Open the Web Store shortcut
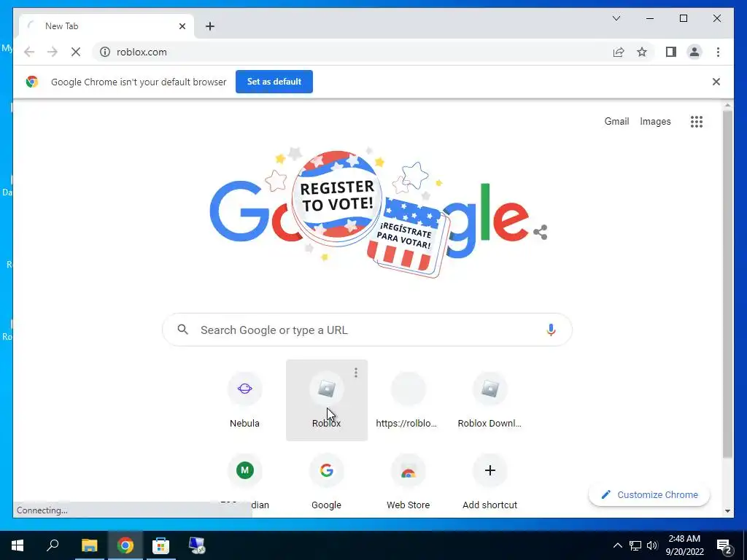Viewport: 747px width, 560px height. click(x=409, y=481)
